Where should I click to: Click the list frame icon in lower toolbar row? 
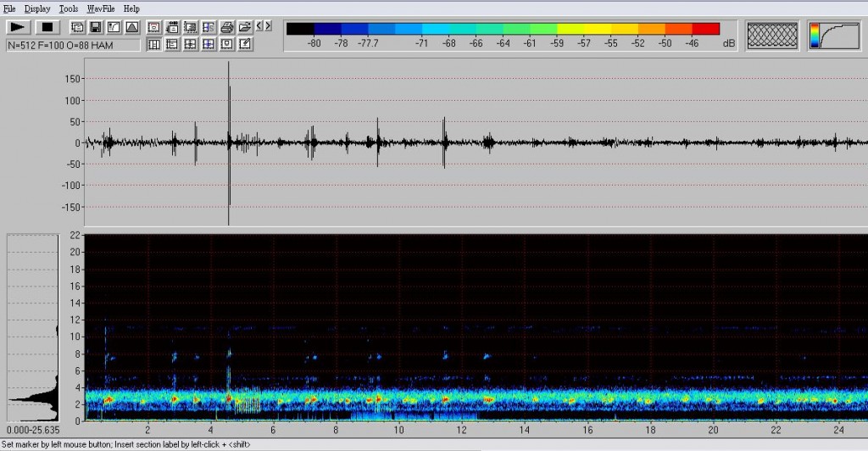coord(172,44)
